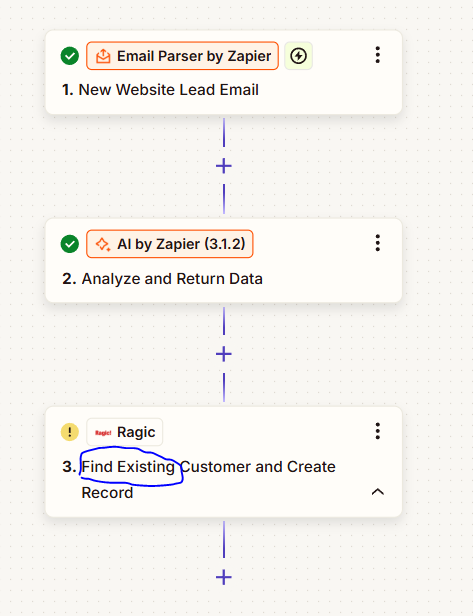The image size is (473, 616).
Task: Click the Ragic logo icon
Action: pos(103,433)
